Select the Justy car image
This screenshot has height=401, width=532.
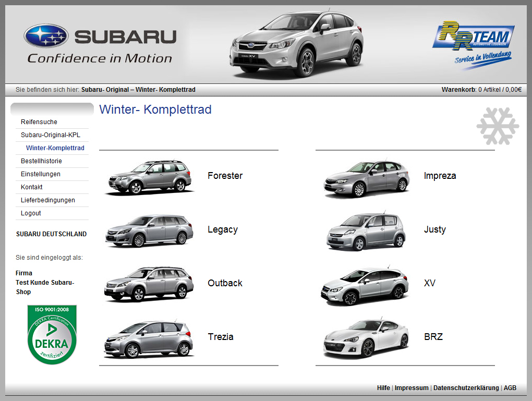pyautogui.click(x=366, y=231)
